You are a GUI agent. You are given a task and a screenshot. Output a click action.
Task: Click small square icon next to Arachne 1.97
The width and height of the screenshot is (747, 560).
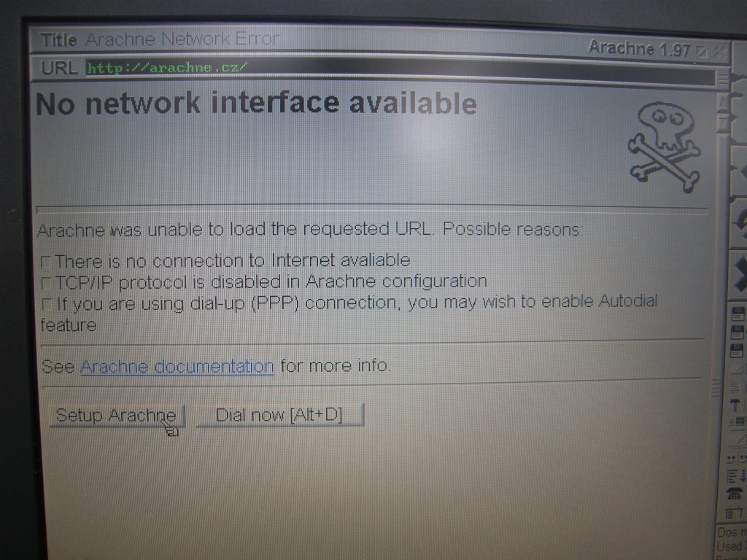[x=702, y=50]
